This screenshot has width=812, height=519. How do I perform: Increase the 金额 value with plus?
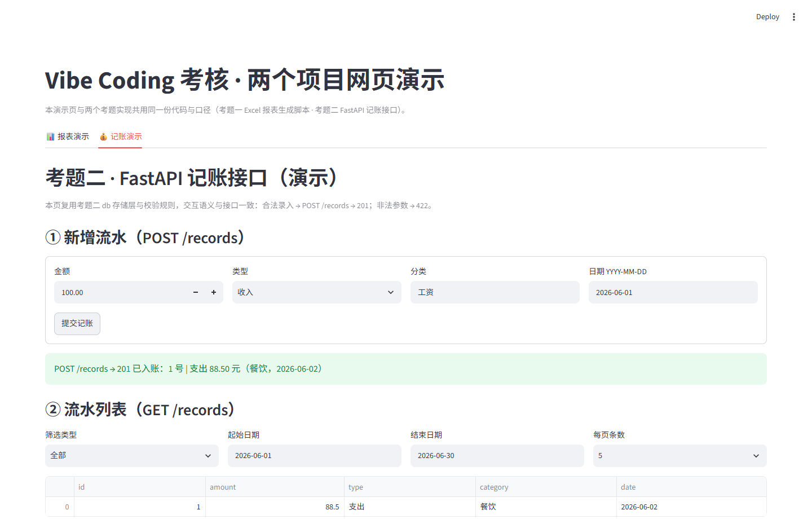click(214, 292)
